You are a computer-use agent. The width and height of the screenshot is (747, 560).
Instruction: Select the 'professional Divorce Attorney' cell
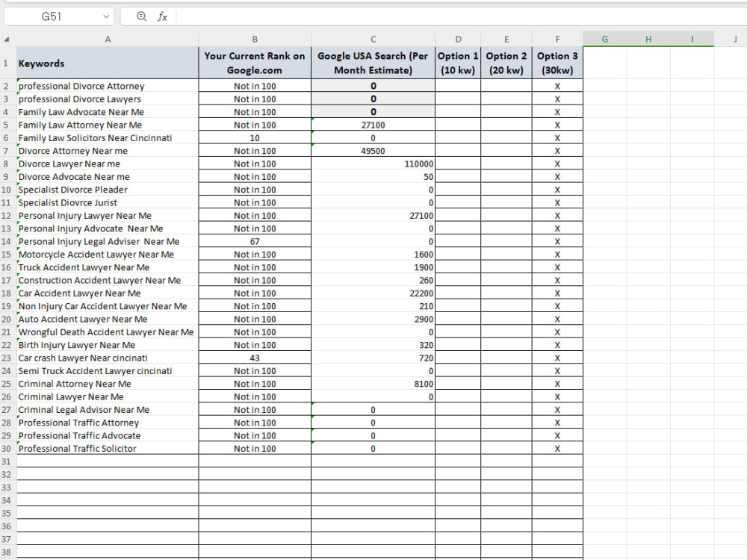(108, 86)
